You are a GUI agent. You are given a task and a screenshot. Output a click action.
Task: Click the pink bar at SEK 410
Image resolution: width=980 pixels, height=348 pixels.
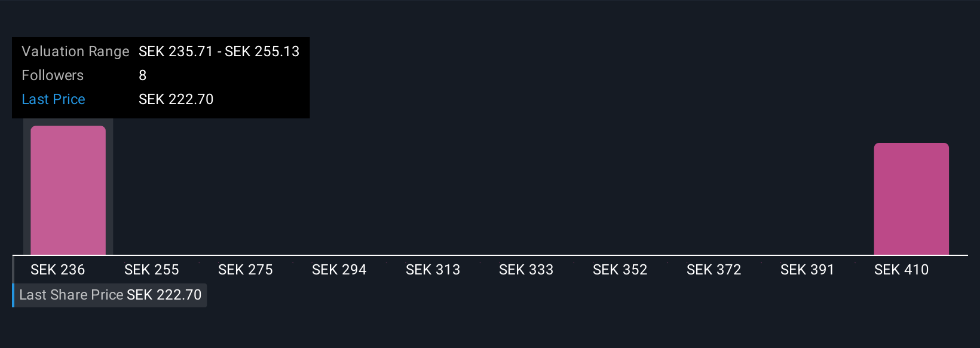click(x=911, y=199)
